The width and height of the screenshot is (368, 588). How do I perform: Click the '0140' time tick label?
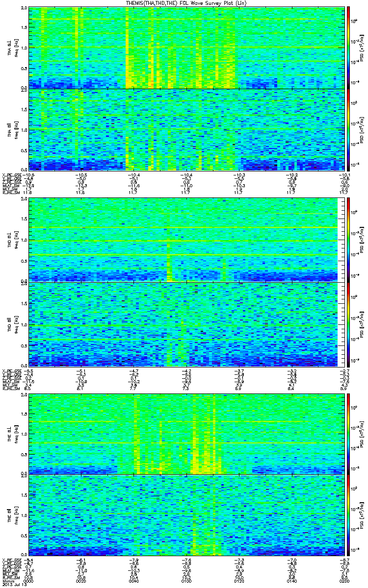tap(291, 582)
